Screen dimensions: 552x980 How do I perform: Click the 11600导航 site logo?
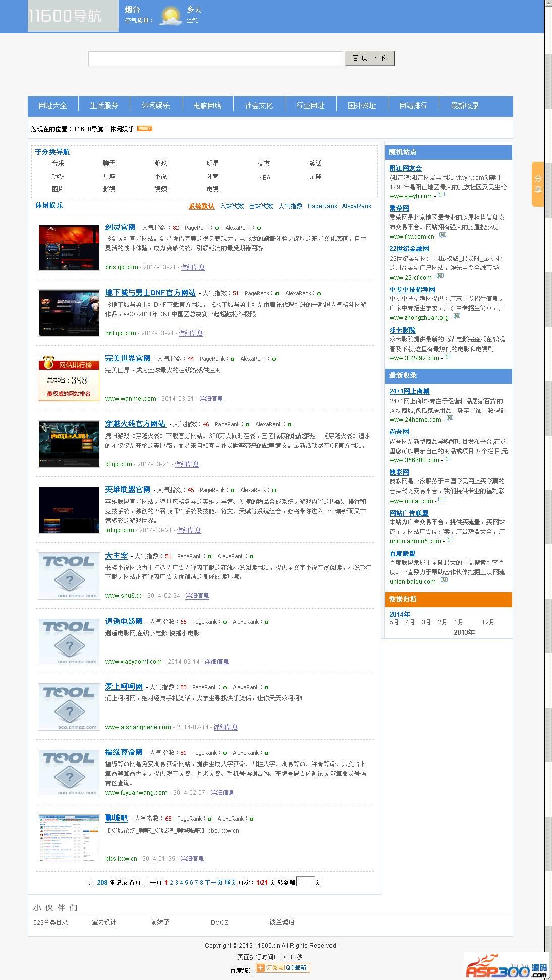pos(73,16)
